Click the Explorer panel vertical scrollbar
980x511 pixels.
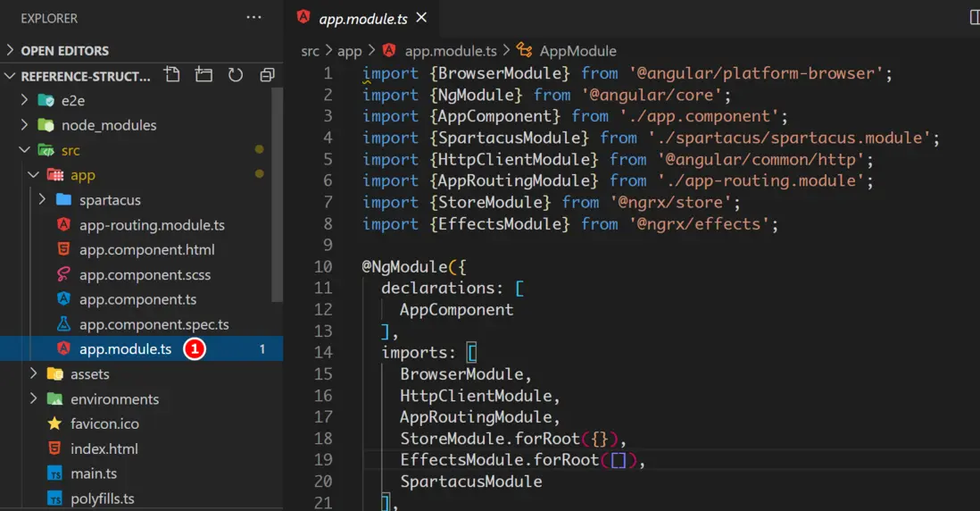278,197
